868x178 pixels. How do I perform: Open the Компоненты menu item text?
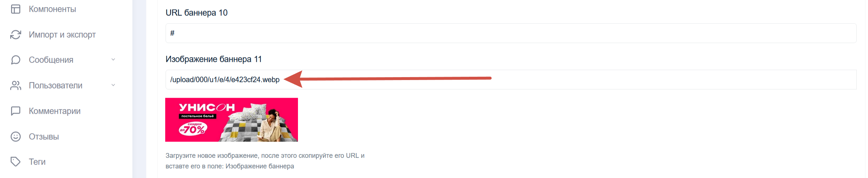(x=53, y=9)
